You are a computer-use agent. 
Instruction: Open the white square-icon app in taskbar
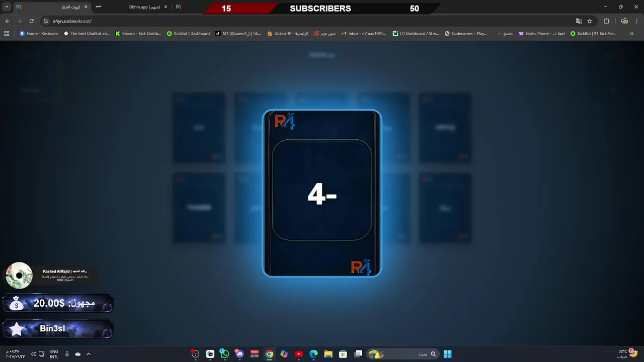tap(210, 354)
